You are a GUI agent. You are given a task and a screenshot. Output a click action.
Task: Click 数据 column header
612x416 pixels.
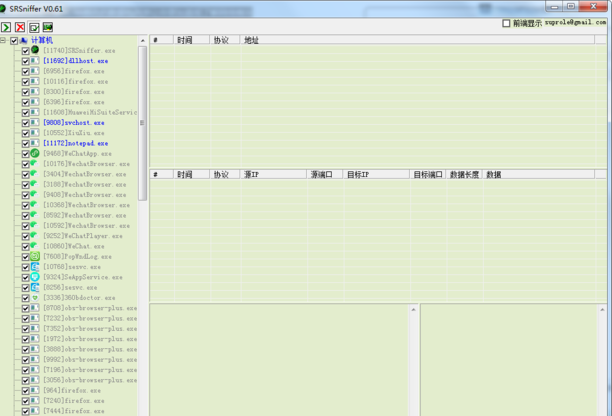click(x=539, y=174)
